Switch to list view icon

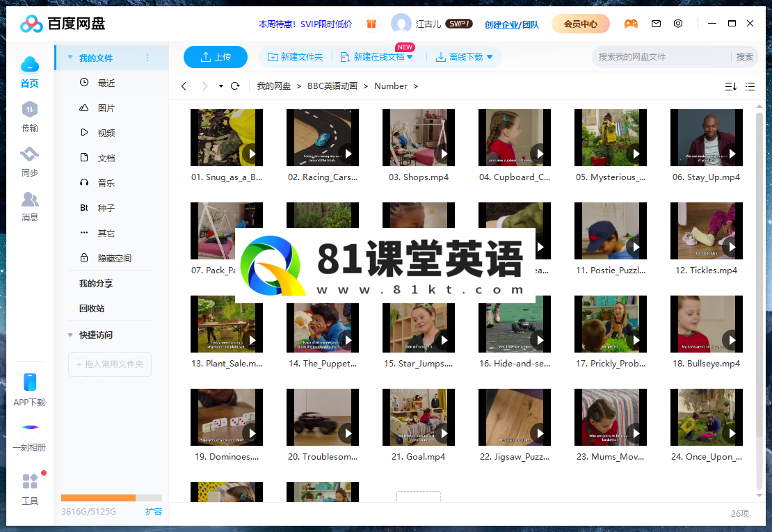pyautogui.click(x=750, y=87)
